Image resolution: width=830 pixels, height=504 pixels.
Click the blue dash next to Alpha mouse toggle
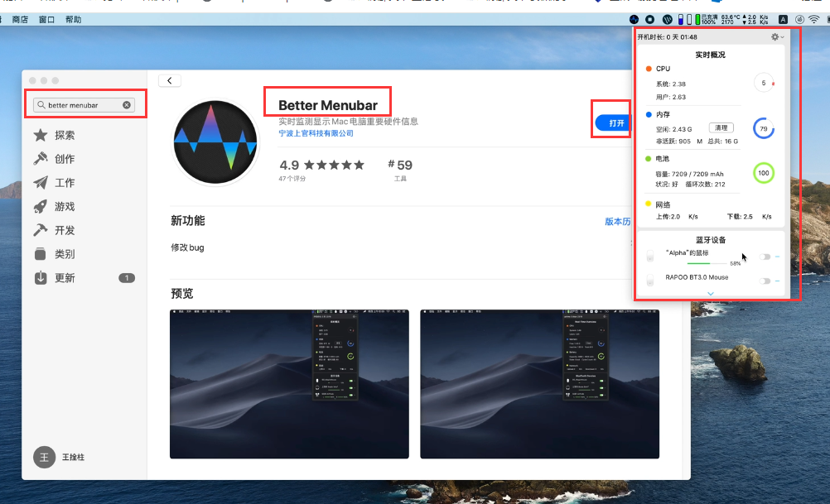pyautogui.click(x=777, y=257)
